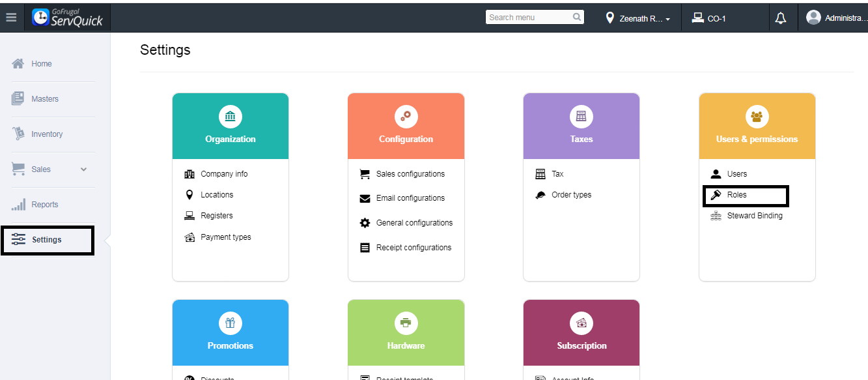Viewport: 868px width, 380px height.
Task: Click the Settings sliders icon
Action: [x=18, y=239]
